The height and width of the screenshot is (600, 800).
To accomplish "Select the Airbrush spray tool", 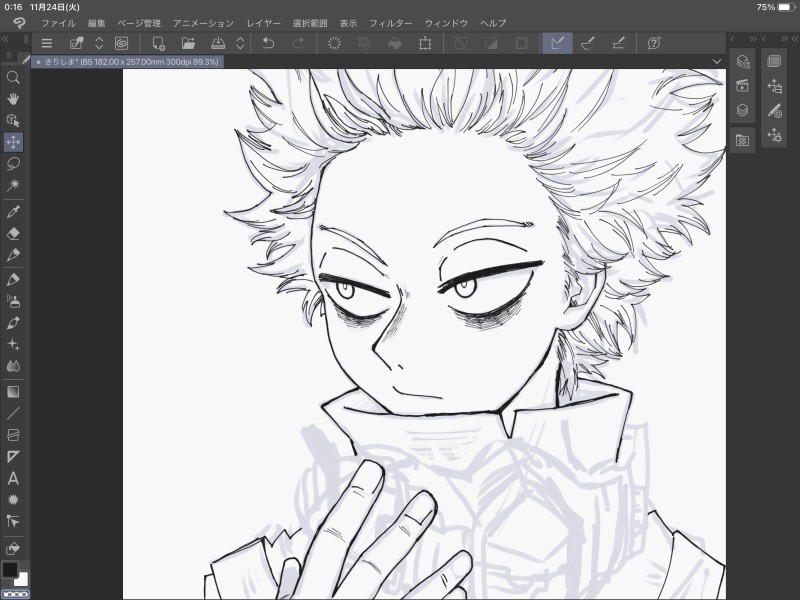I will [13, 301].
